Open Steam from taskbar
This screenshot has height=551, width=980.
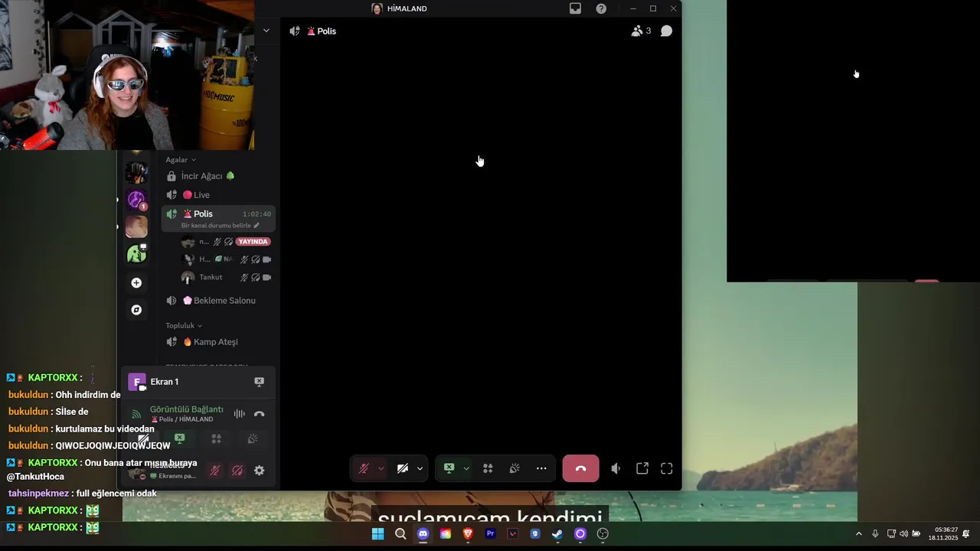coord(558,534)
